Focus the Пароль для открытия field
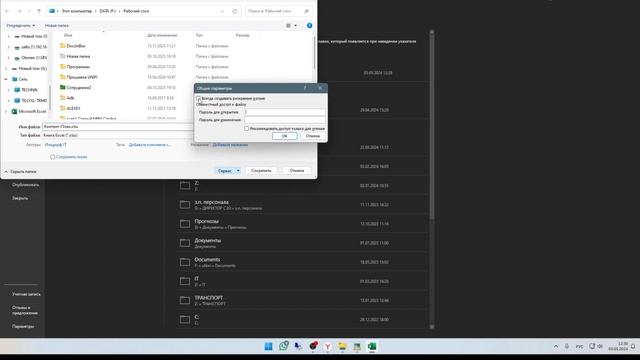This screenshot has height=360, width=640. 285,112
